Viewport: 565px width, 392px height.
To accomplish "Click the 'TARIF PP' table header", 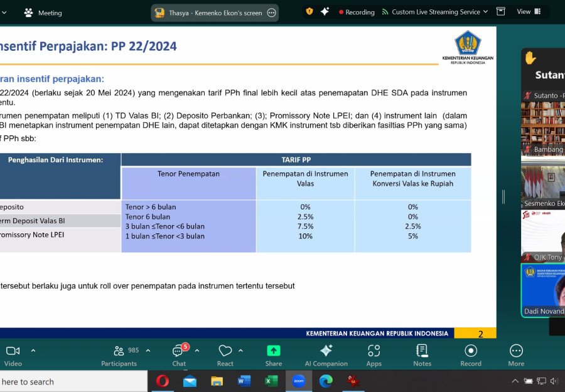I will coord(296,160).
